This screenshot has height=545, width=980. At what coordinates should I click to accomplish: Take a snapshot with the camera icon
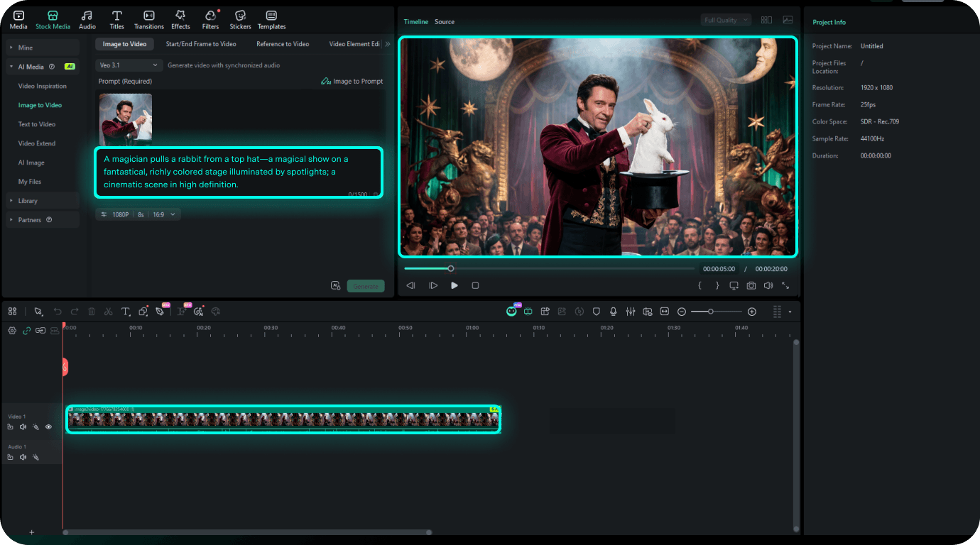click(x=751, y=286)
